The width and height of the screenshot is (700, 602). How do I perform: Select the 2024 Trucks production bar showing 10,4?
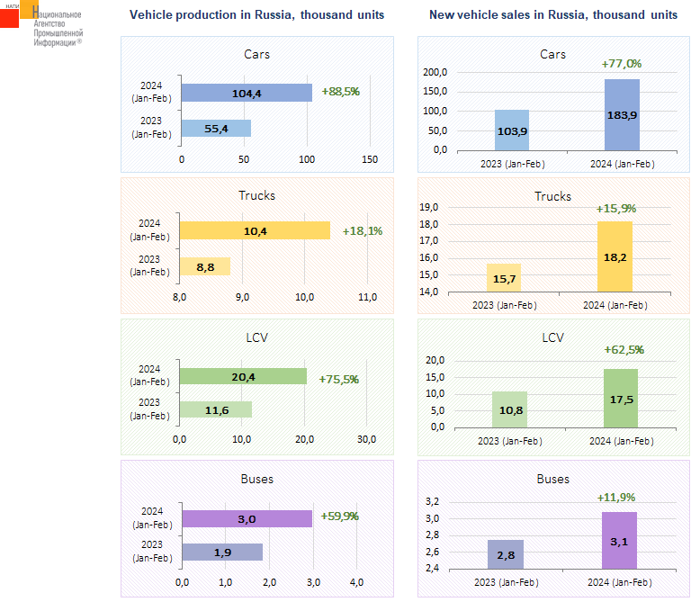click(x=255, y=230)
